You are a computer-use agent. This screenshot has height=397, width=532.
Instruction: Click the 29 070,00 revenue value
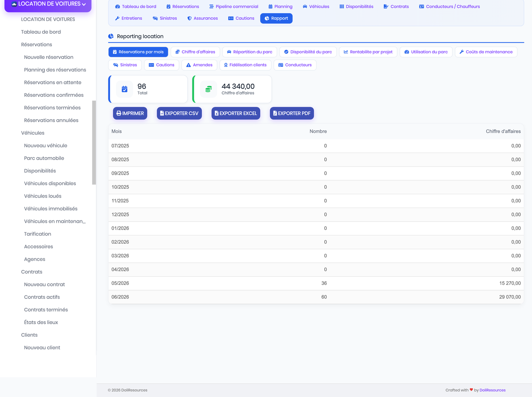[510, 297]
